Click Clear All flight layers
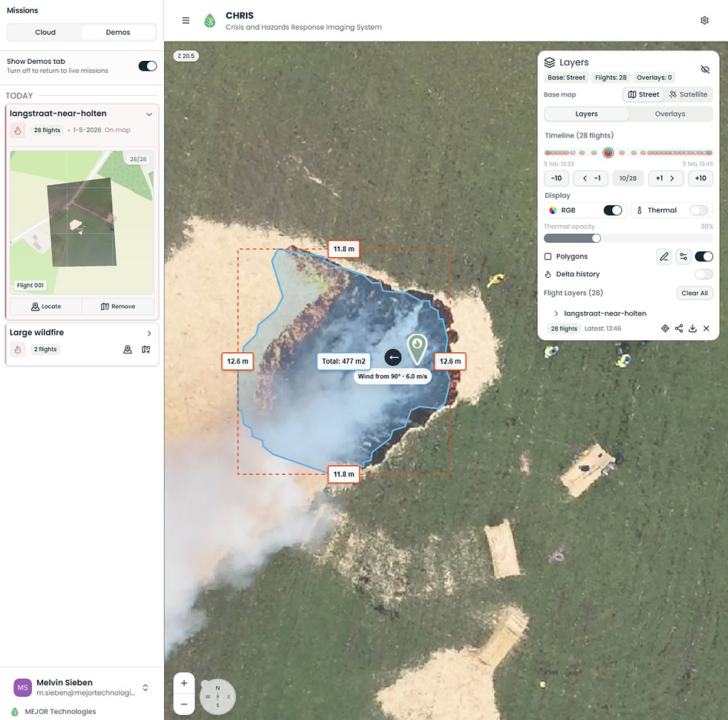728x720 pixels. pyautogui.click(x=695, y=293)
